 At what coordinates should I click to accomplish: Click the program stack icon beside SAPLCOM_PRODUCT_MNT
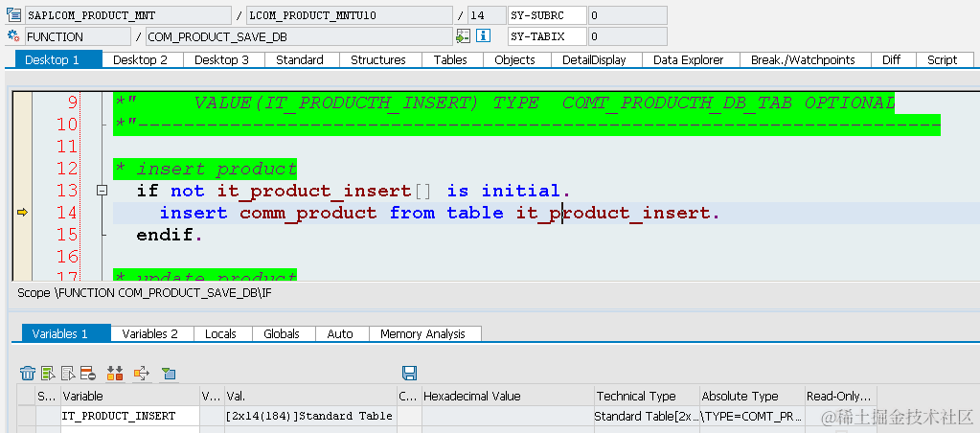coord(13,15)
